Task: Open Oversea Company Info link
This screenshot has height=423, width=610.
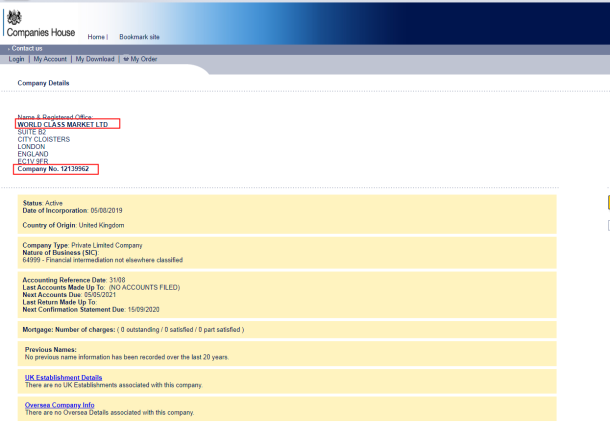Action: (x=60, y=405)
